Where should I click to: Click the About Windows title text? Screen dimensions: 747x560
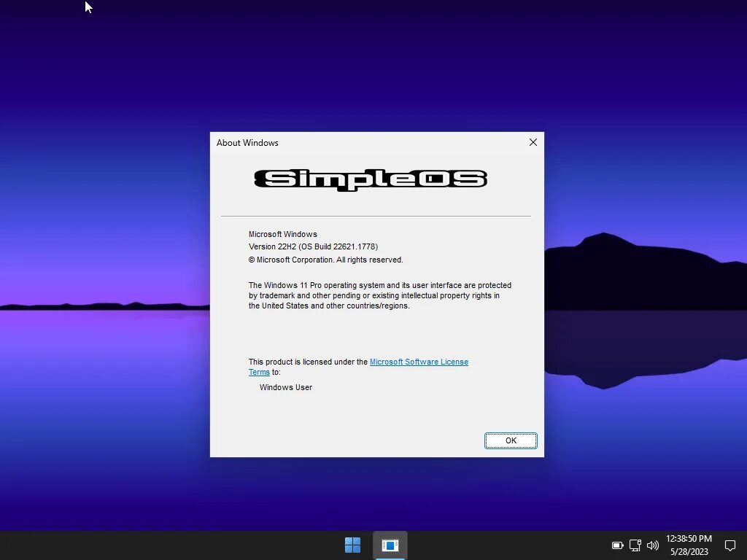247,143
